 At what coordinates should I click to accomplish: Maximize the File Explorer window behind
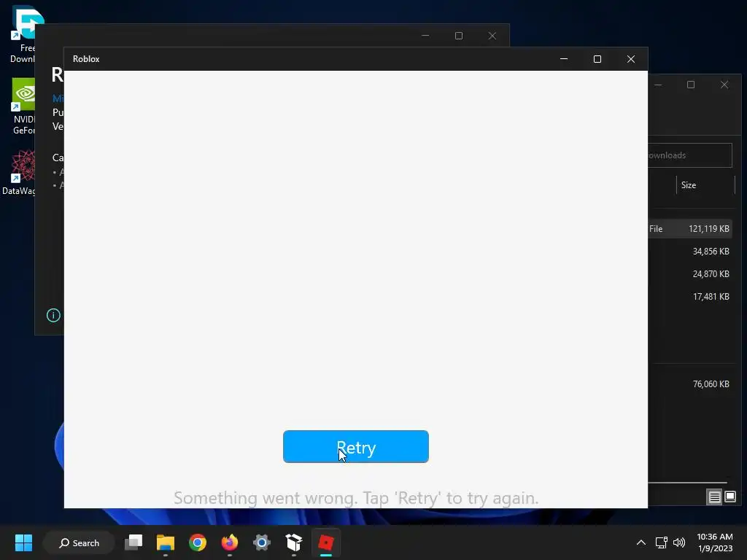coord(691,85)
